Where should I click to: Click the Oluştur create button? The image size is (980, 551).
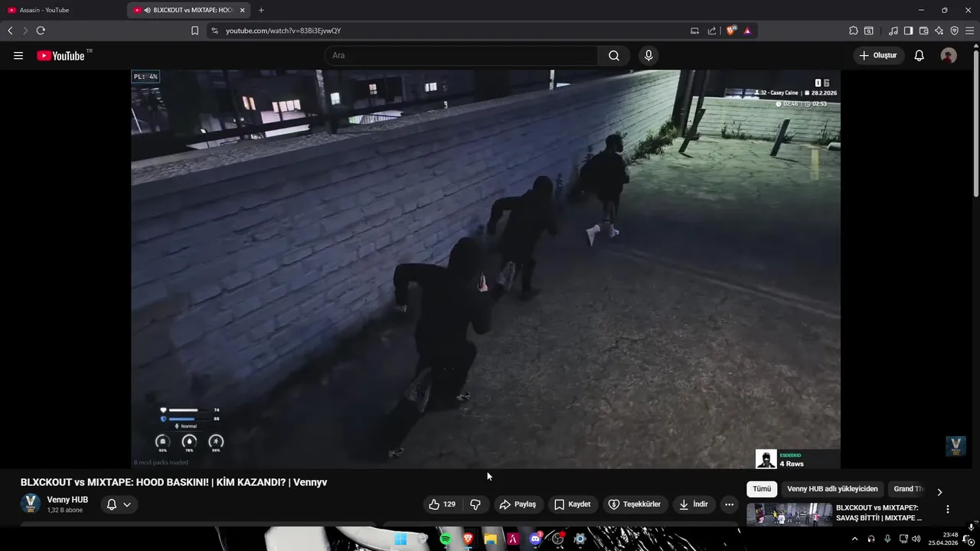click(x=879, y=56)
